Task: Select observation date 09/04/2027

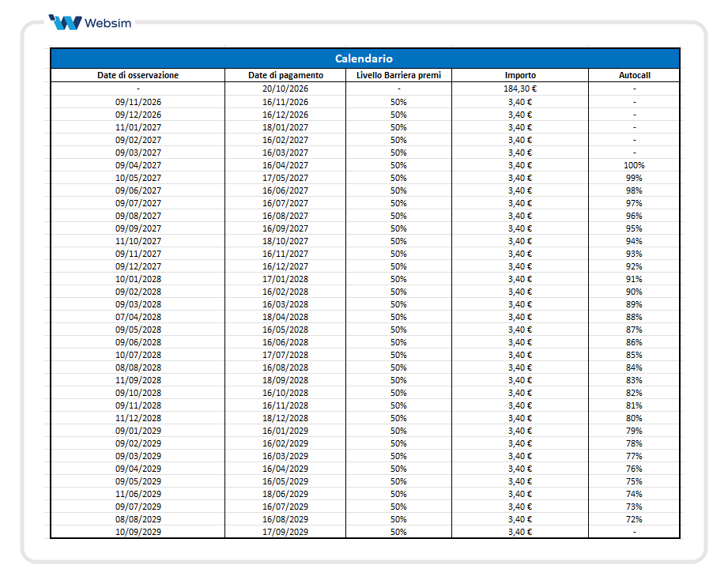Action: (x=138, y=165)
